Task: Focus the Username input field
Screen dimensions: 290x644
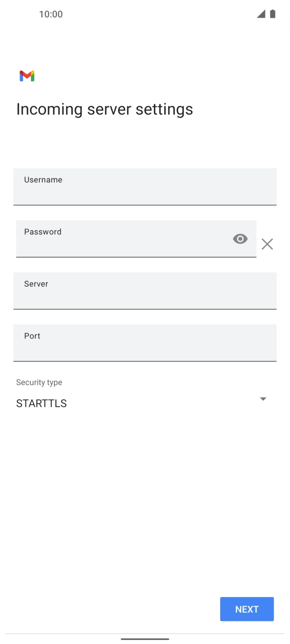Action: tap(145, 187)
